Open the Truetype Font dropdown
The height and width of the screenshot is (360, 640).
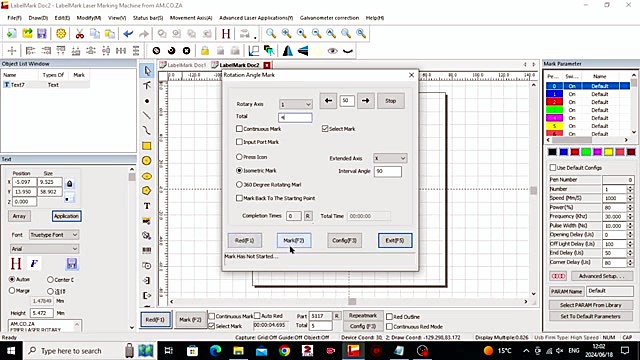(x=53, y=235)
